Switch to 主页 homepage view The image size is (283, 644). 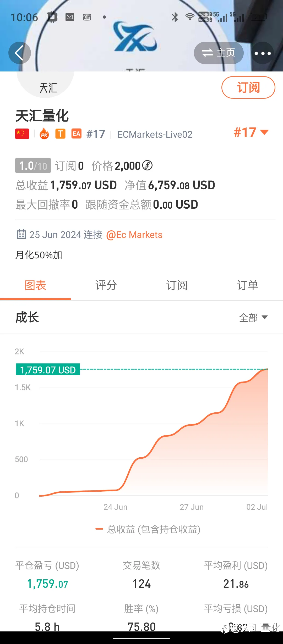(219, 53)
